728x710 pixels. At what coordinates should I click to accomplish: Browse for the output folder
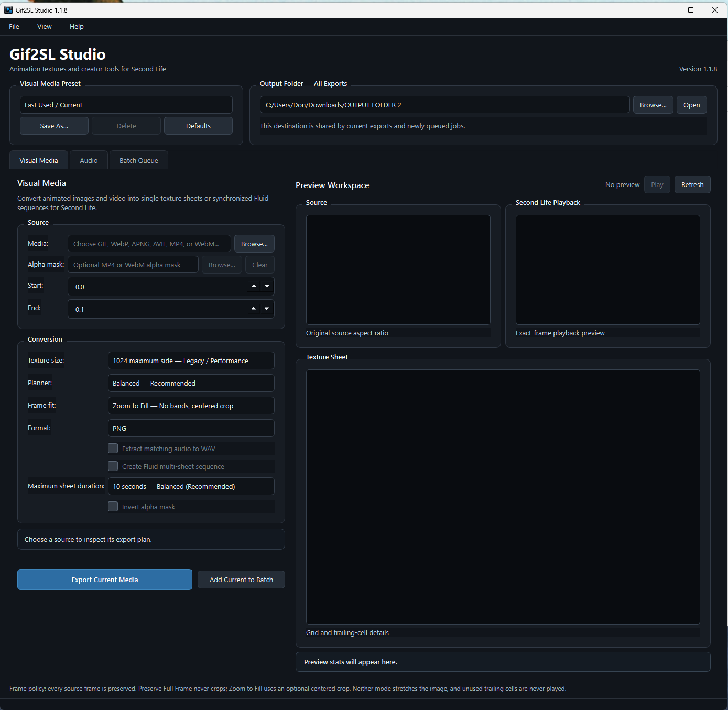coord(653,105)
